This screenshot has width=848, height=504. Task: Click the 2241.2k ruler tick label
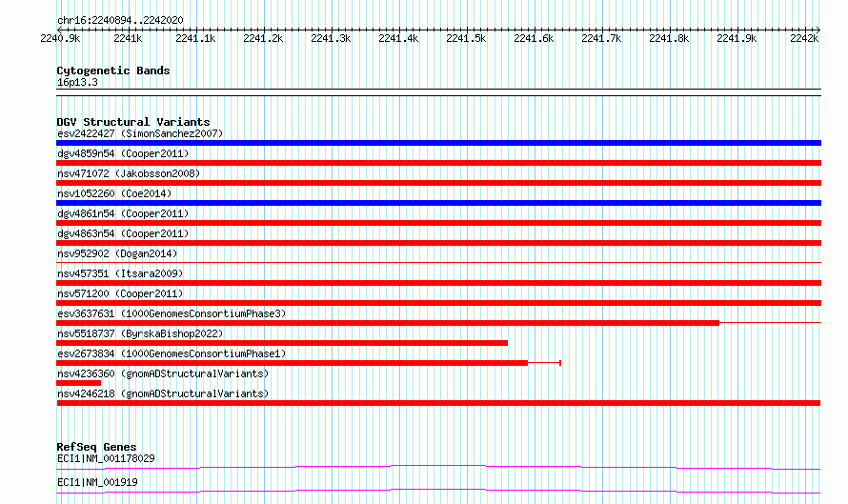[x=263, y=38]
